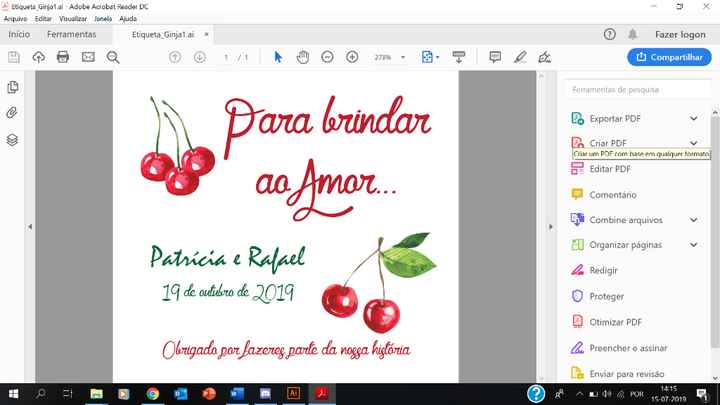The width and height of the screenshot is (720, 405).
Task: Click the upload to cloud icon
Action: point(39,57)
